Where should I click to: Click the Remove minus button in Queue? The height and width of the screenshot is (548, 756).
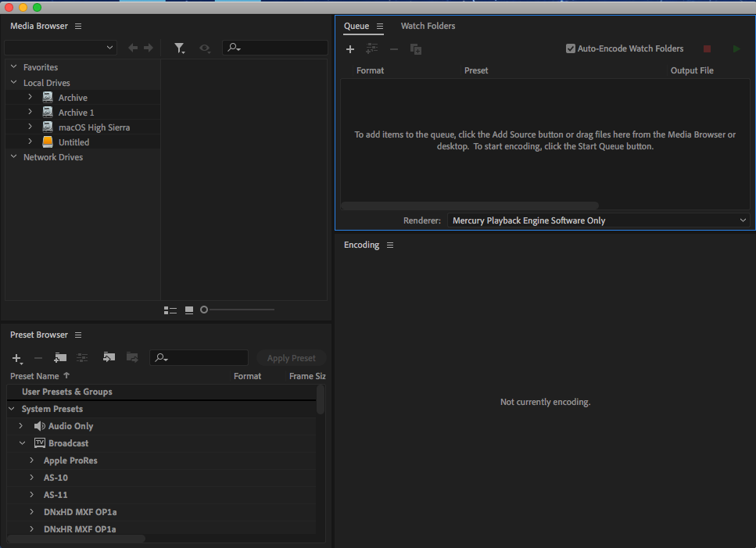pyautogui.click(x=394, y=49)
